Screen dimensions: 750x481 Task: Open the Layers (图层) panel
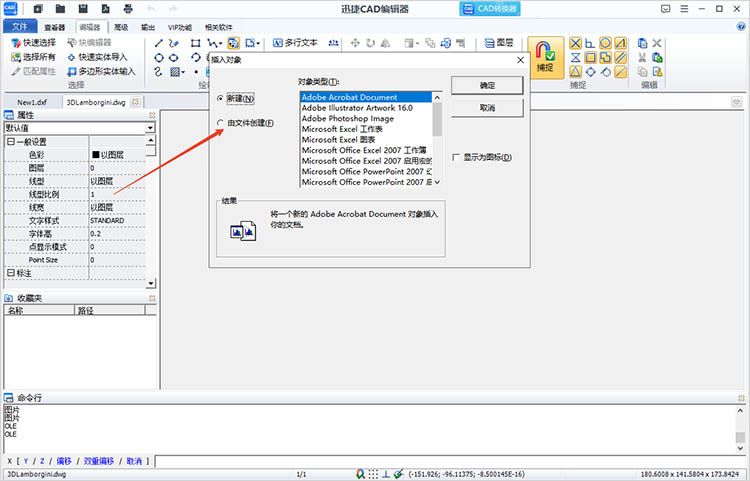499,43
